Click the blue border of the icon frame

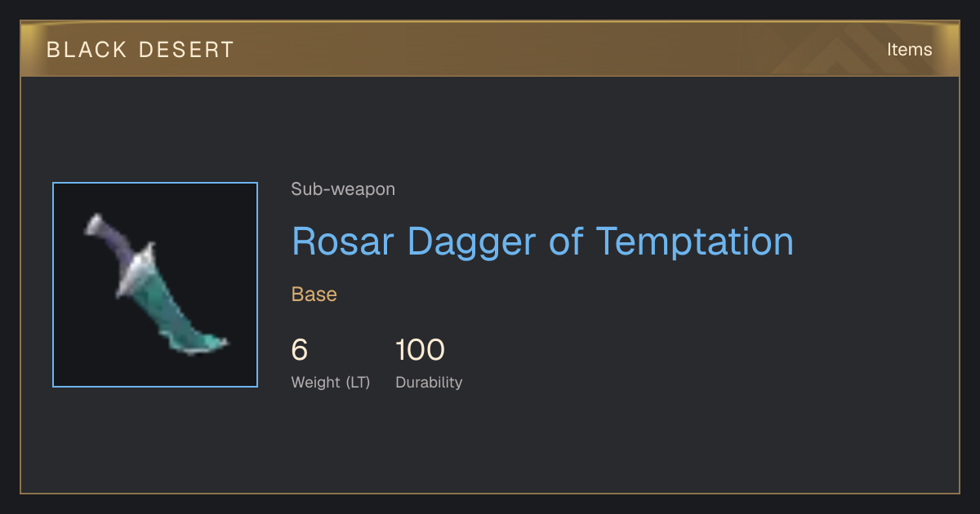tap(53, 285)
